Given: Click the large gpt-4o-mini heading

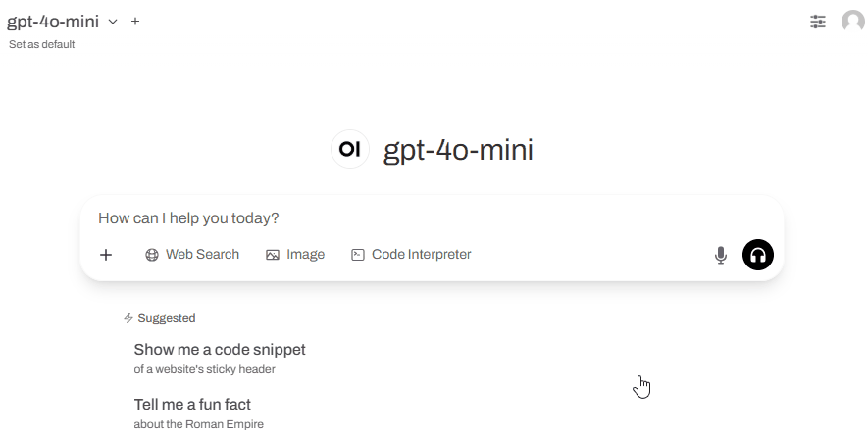Looking at the screenshot, I should point(458,150).
